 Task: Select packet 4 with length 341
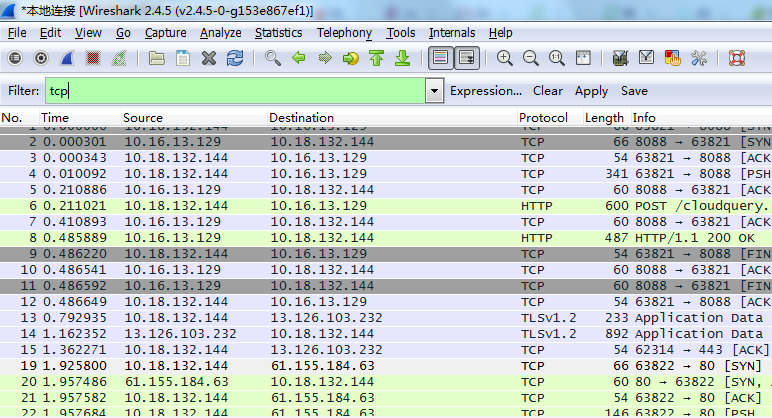tap(386, 174)
